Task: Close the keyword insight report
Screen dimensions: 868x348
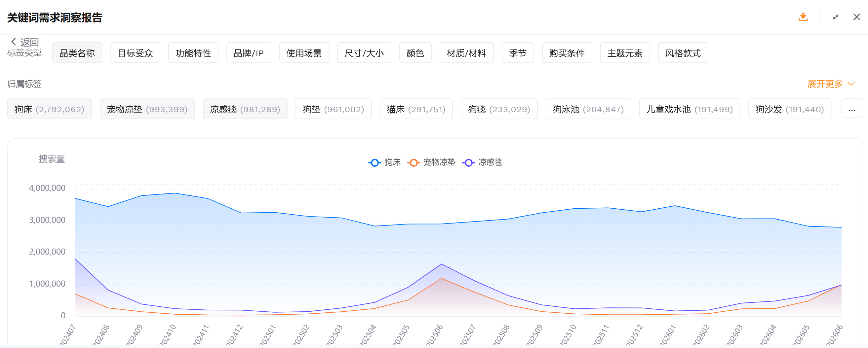Action: point(856,17)
